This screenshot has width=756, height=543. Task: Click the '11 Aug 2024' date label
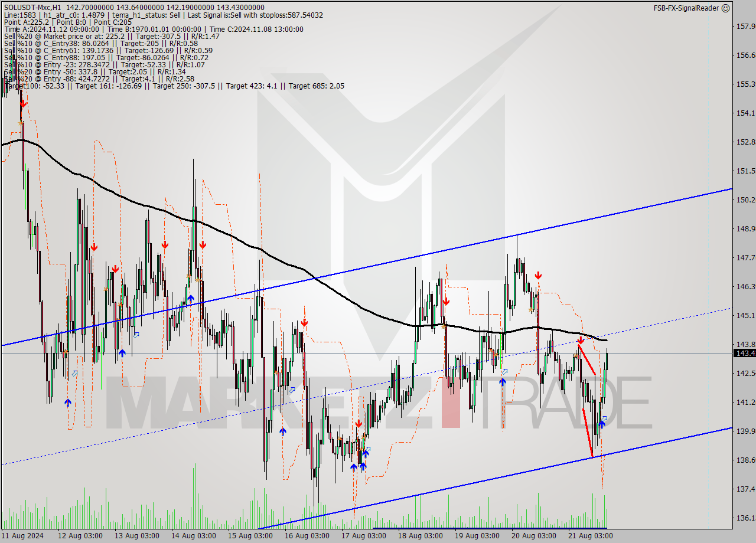point(22,535)
